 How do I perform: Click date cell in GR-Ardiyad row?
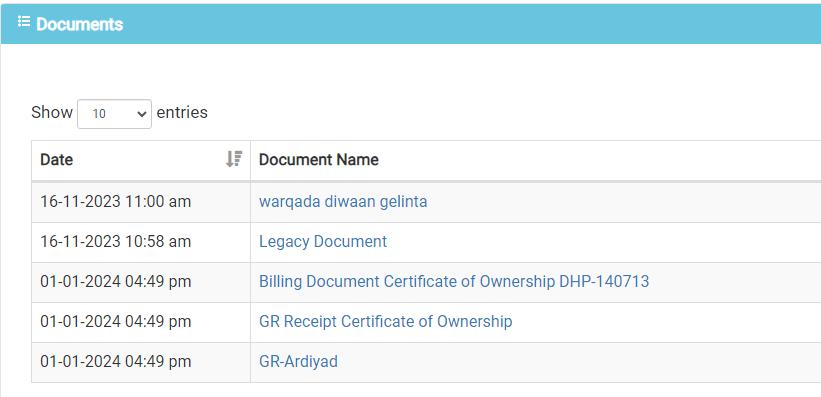click(141, 362)
